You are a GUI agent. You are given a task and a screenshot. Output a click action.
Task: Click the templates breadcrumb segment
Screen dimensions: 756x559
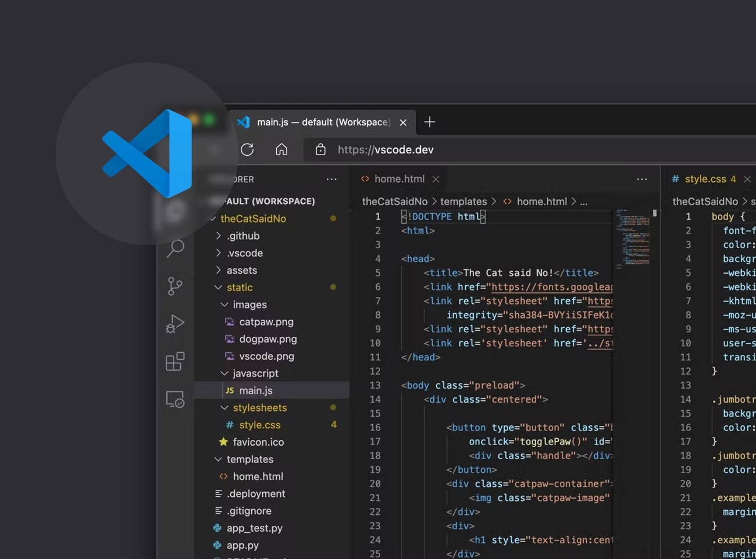[463, 202]
